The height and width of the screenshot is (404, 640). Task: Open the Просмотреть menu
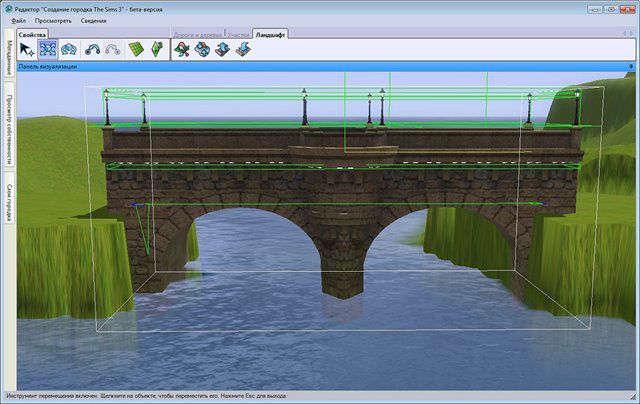point(52,20)
